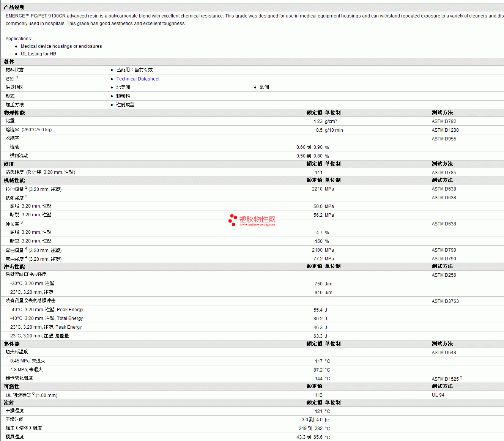This screenshot has width=504, height=441.
Task: Select 3.0 到 4.0 drying time value
Action: (312, 420)
